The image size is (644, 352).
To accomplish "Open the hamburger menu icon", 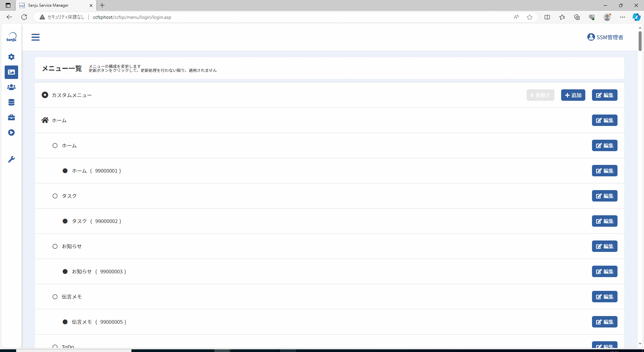I will coord(36,37).
